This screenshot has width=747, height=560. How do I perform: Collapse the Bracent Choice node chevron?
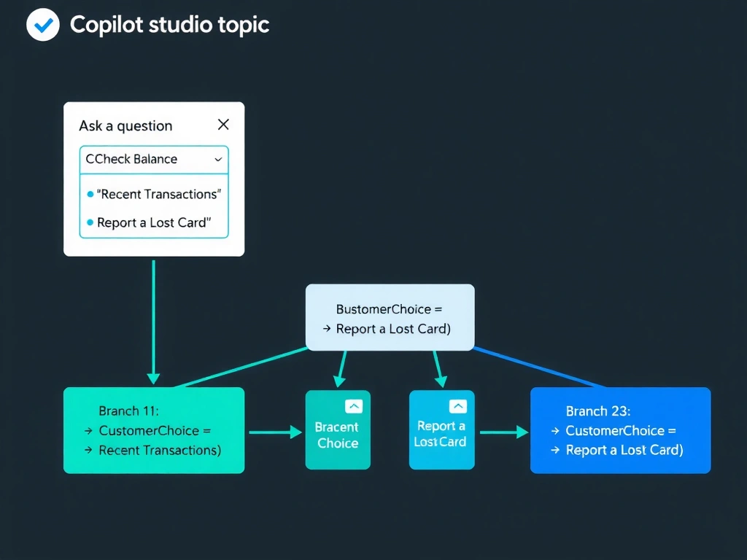[x=354, y=406]
